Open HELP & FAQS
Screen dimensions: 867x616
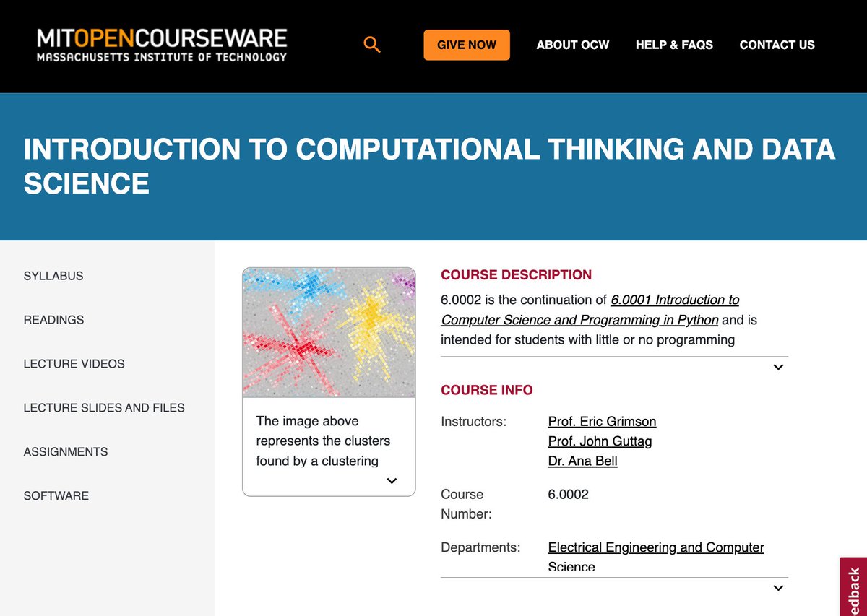point(674,45)
